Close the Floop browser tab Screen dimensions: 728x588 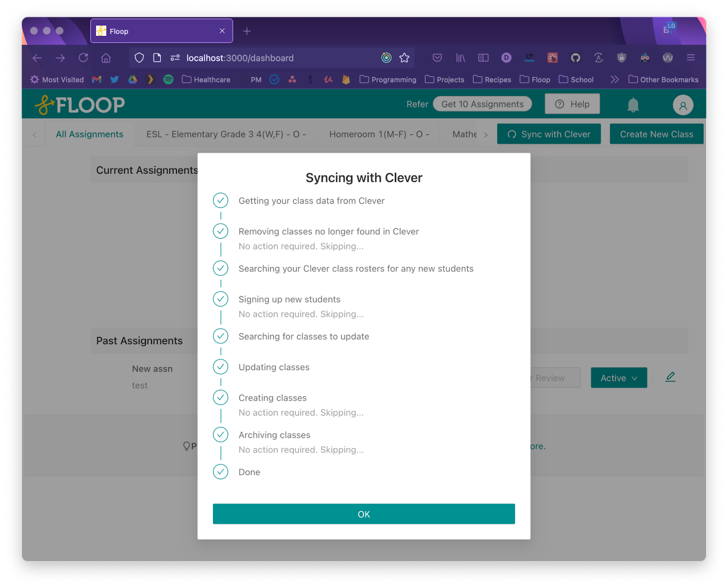222,31
